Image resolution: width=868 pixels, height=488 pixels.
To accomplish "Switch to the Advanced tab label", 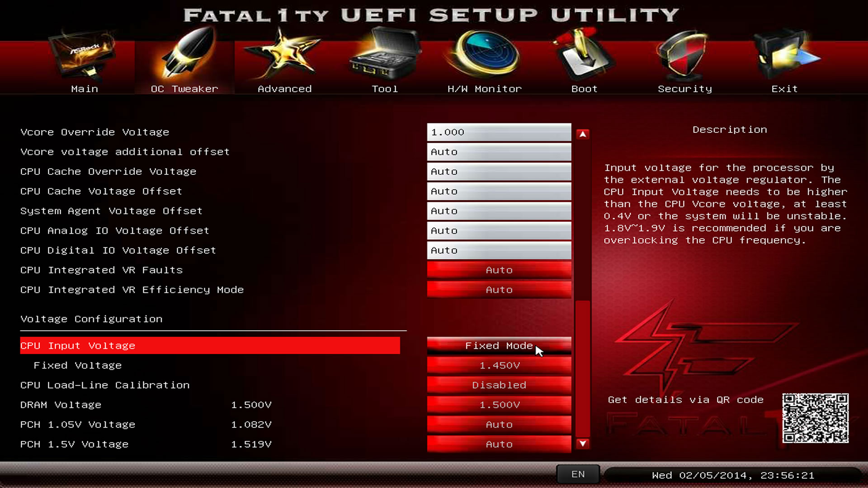I will coord(284,89).
